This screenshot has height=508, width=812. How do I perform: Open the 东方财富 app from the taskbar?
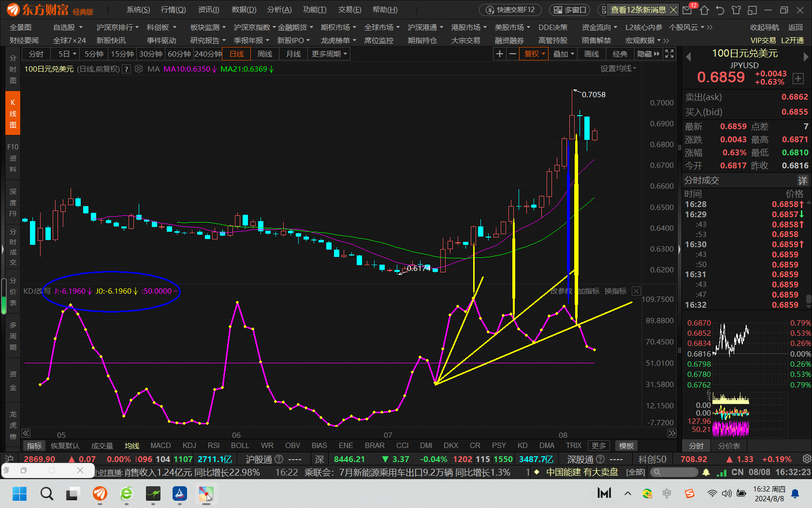pyautogui.click(x=100, y=493)
